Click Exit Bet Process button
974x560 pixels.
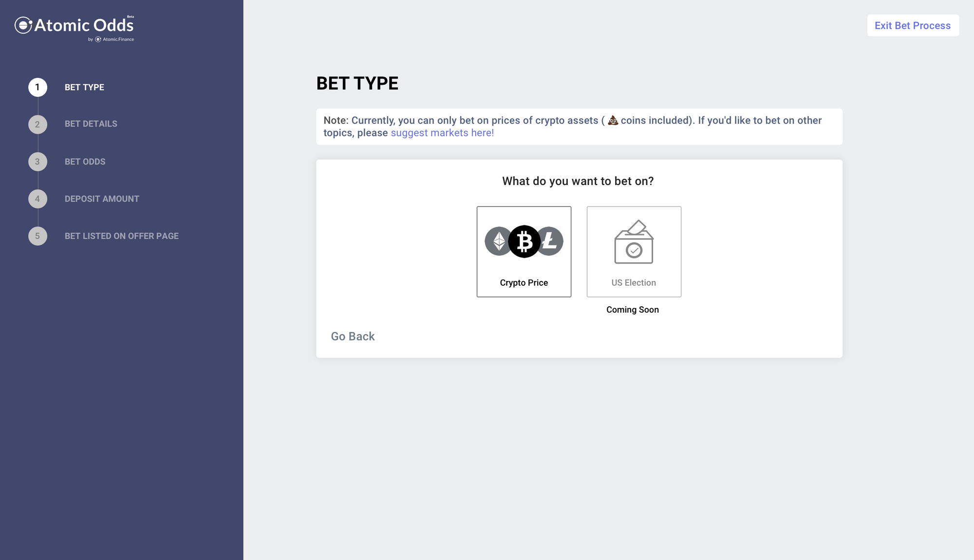[x=913, y=25]
